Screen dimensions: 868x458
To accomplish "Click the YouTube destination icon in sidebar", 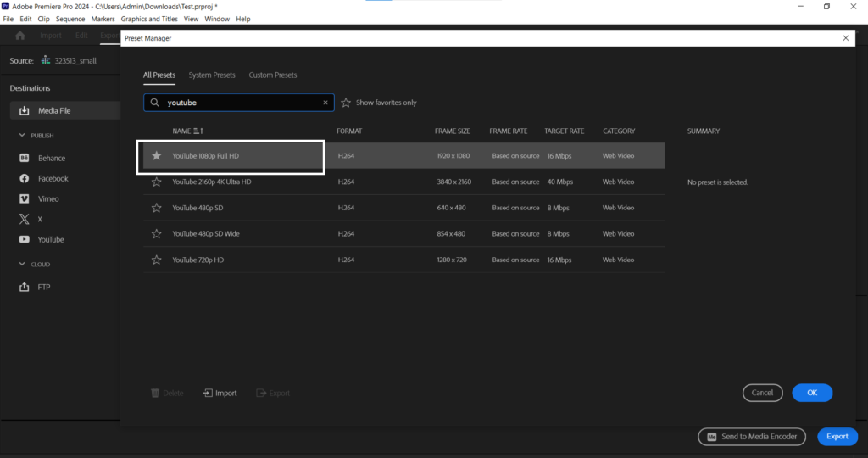I will coord(25,240).
